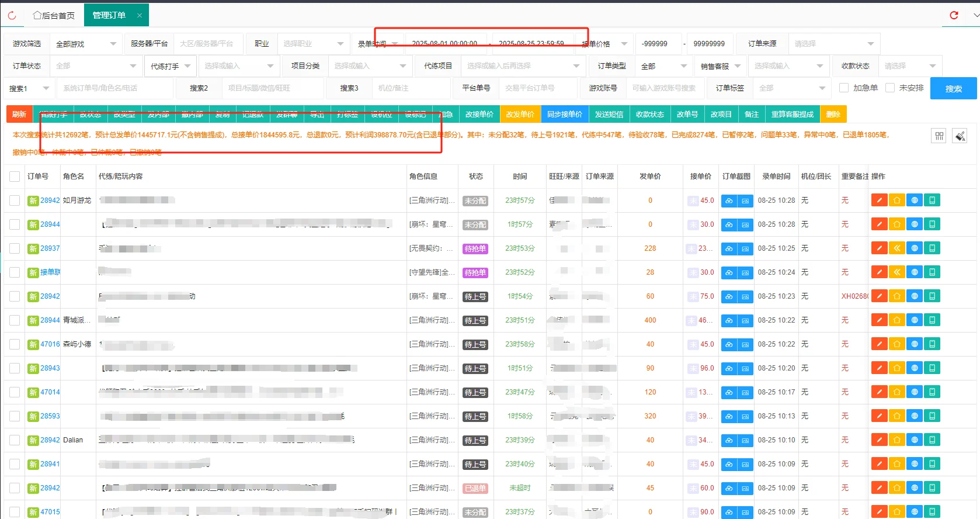Viewport: 980px width, 519px height.
Task: Click the 重算客服提成 button
Action: click(x=793, y=114)
